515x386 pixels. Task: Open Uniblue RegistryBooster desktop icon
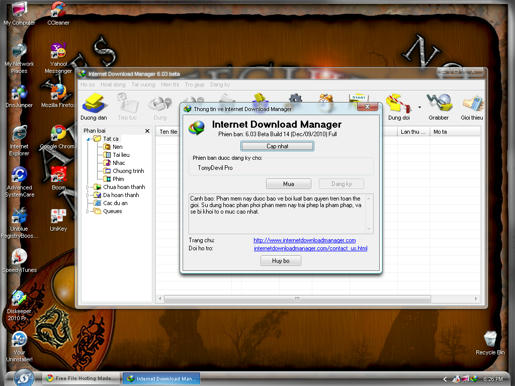[x=19, y=223]
